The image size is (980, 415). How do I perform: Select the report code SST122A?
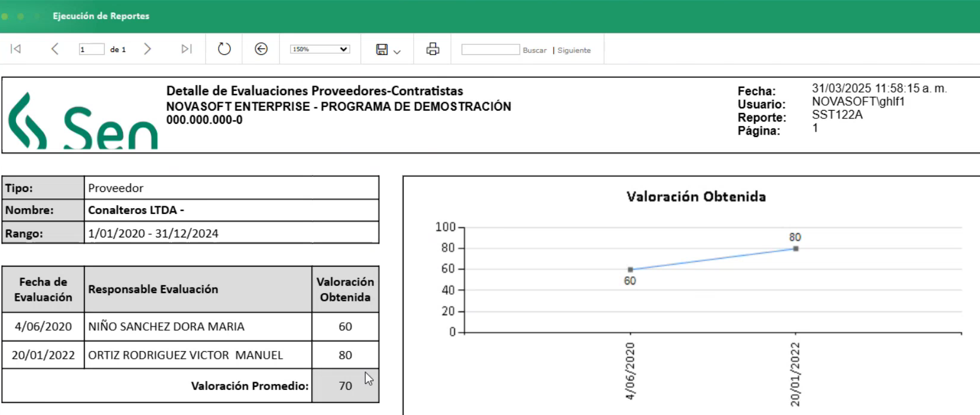[837, 115]
